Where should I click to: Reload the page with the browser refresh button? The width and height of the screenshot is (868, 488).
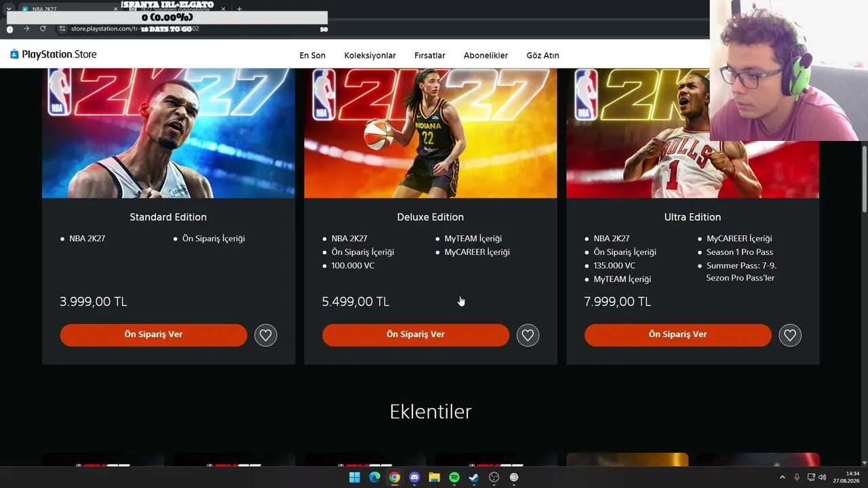[x=43, y=28]
